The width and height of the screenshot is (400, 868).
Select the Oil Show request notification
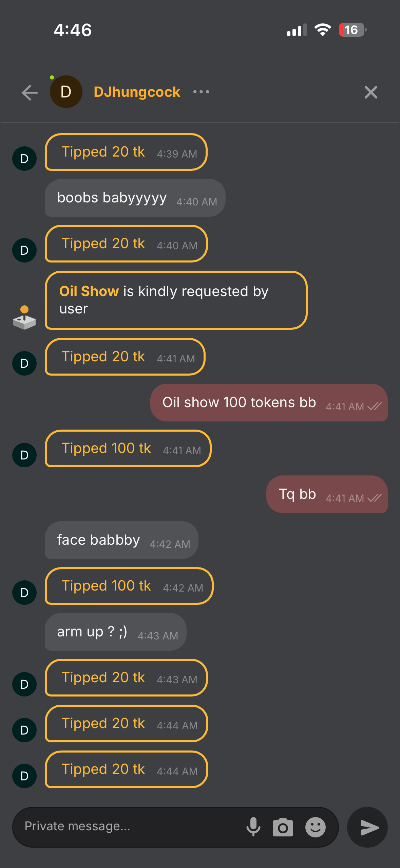pos(176,300)
